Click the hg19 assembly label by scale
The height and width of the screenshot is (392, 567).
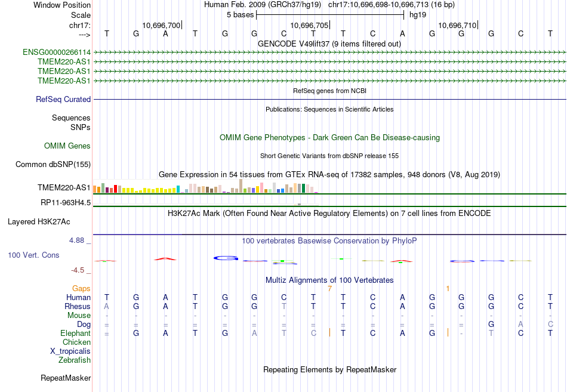pos(418,15)
